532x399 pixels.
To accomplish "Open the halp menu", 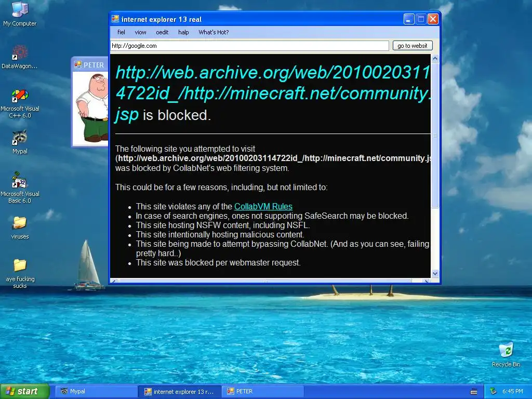I will pos(183,32).
